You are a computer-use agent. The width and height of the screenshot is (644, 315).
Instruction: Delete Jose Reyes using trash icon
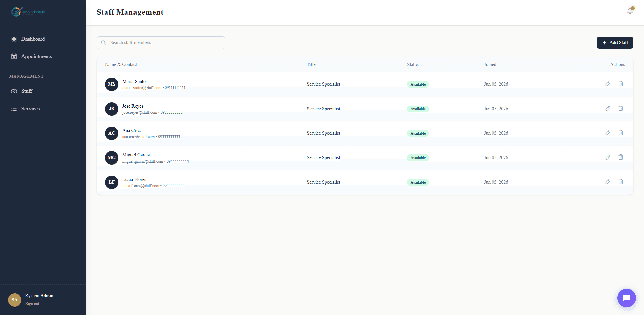coord(621,108)
